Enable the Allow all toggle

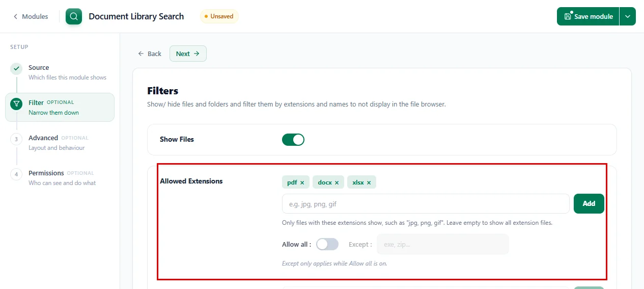coord(327,244)
